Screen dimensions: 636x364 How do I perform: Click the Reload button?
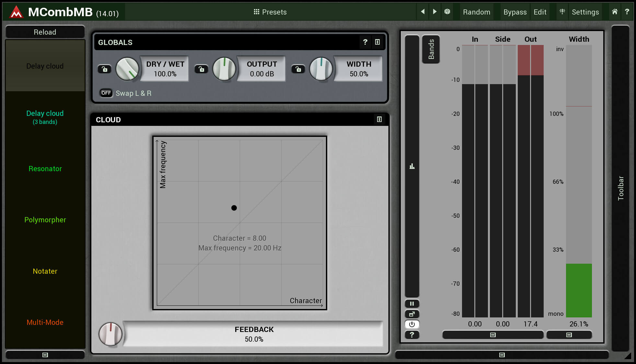tap(45, 32)
